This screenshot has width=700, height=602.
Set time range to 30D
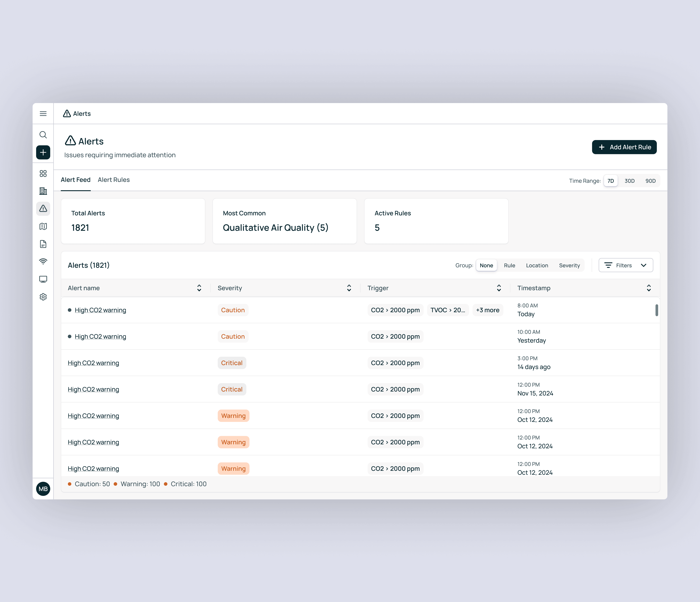click(x=629, y=181)
